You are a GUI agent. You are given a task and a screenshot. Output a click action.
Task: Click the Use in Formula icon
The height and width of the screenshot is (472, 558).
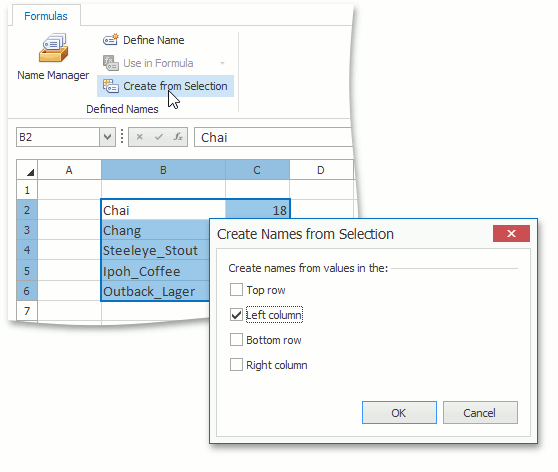(x=110, y=63)
